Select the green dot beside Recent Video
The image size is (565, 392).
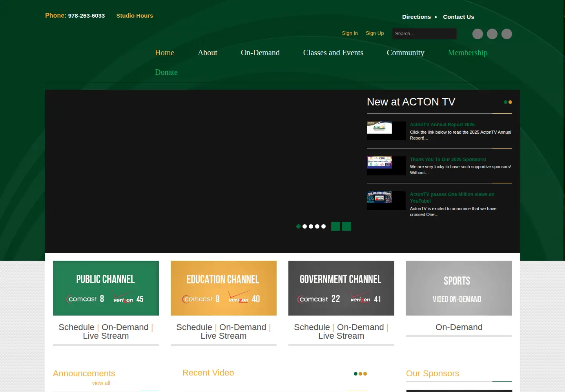tap(355, 374)
